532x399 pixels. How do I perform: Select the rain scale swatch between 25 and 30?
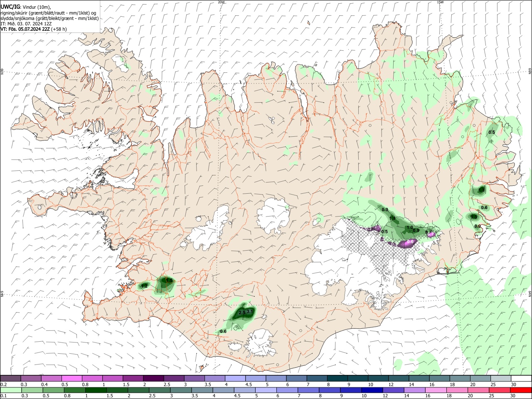(500, 390)
